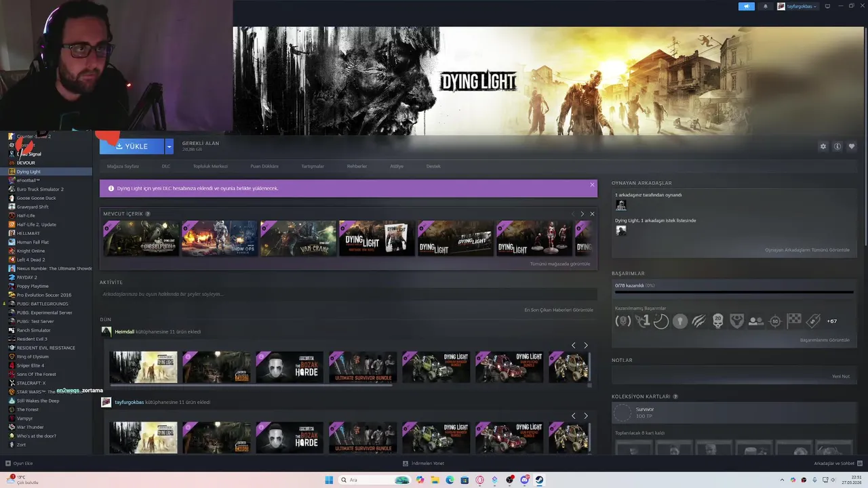Click Yeni Not in Notlar
The height and width of the screenshot is (488, 868).
tap(841, 376)
